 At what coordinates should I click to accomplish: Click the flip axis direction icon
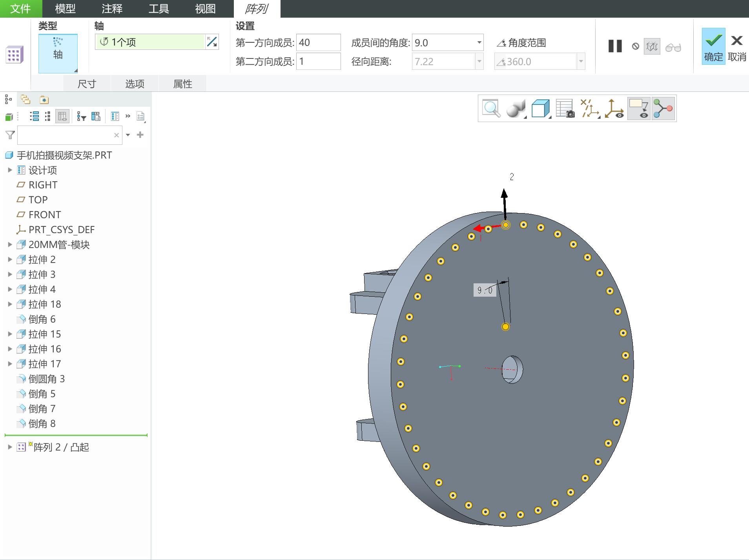coord(212,42)
